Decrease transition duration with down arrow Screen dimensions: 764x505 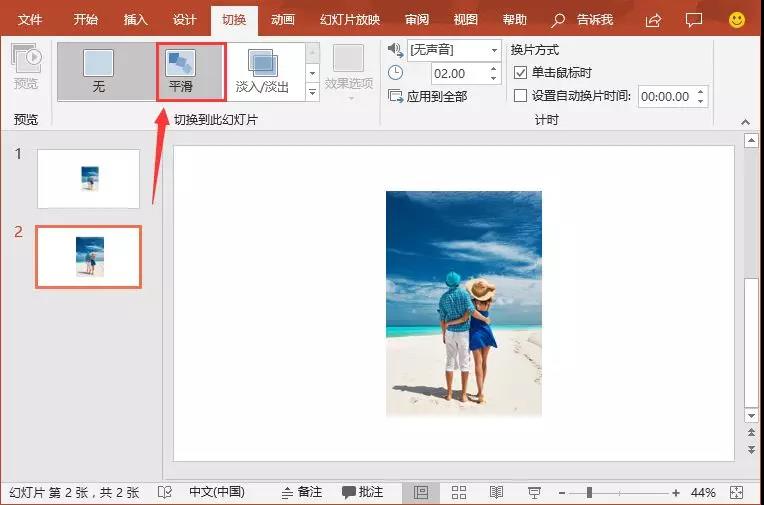[494, 79]
